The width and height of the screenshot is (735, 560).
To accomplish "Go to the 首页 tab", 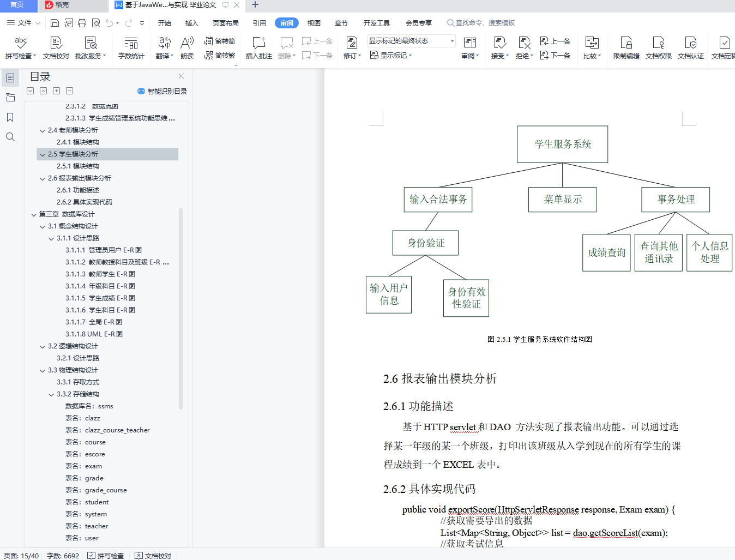I will pos(17,5).
